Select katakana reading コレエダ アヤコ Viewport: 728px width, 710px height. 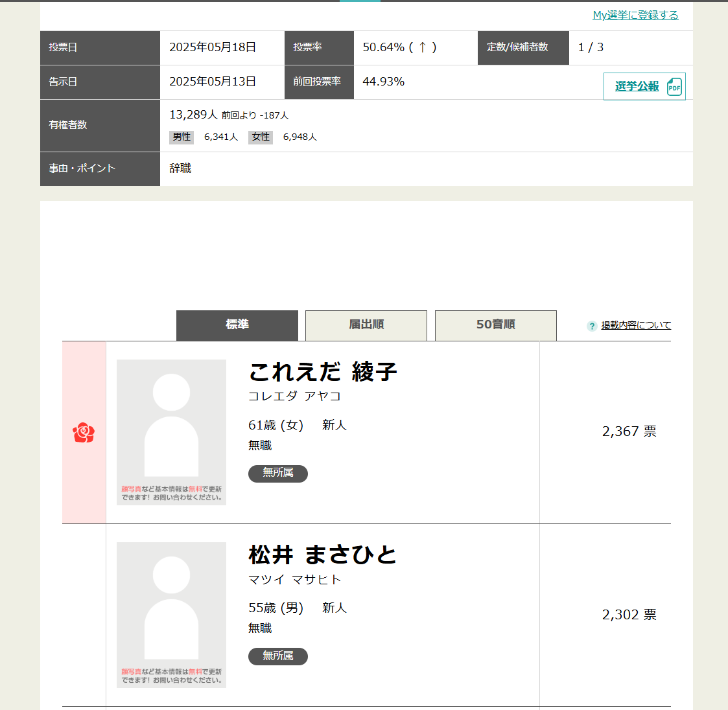(x=295, y=396)
